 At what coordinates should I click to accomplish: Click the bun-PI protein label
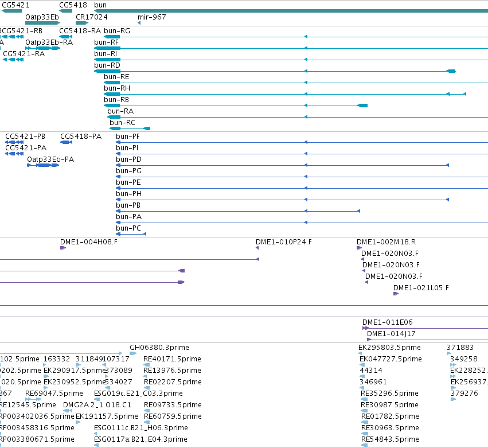tap(127, 148)
